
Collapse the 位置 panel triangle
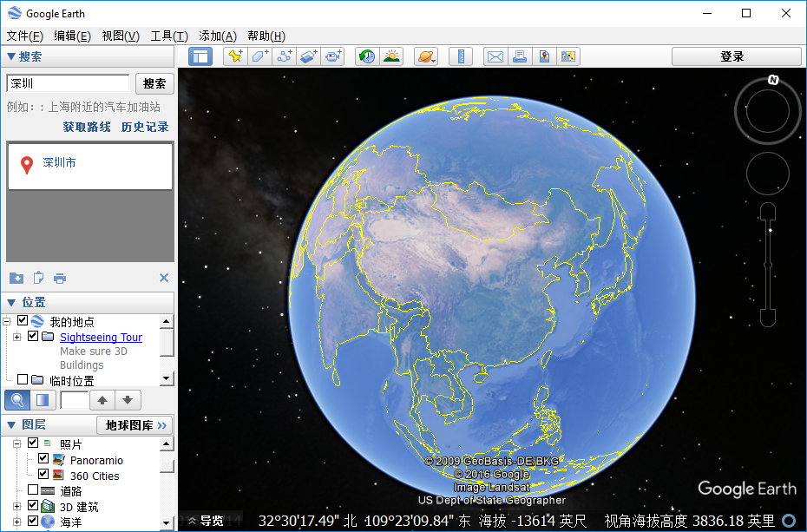(x=10, y=303)
